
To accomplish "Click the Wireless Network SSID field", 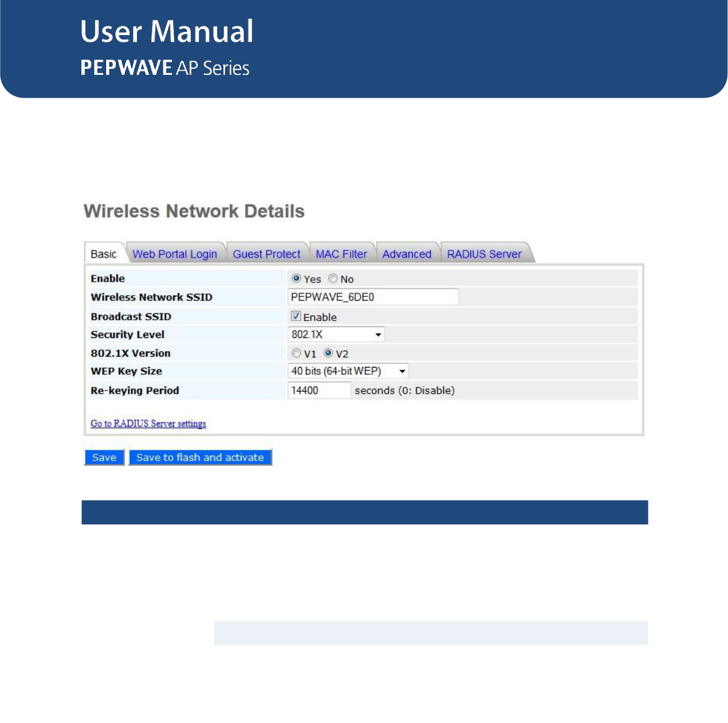I will point(373,297).
